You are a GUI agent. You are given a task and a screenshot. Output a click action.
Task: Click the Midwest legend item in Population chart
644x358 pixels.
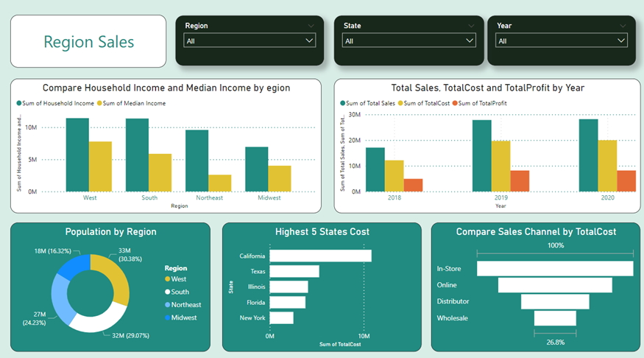[183, 317]
